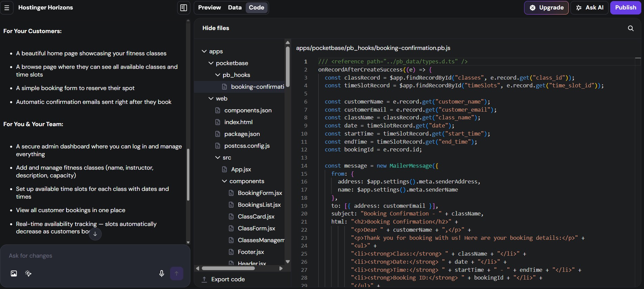Open ClassForm.jsx file
Image resolution: width=644 pixels, height=289 pixels.
pos(256,228)
